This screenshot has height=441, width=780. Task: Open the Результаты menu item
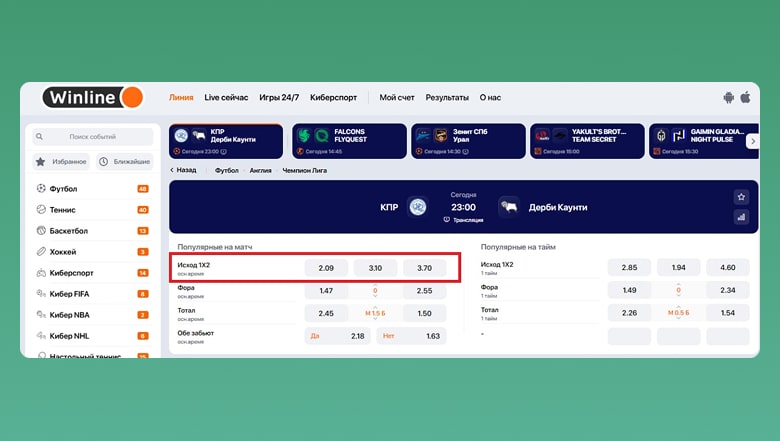(x=447, y=98)
